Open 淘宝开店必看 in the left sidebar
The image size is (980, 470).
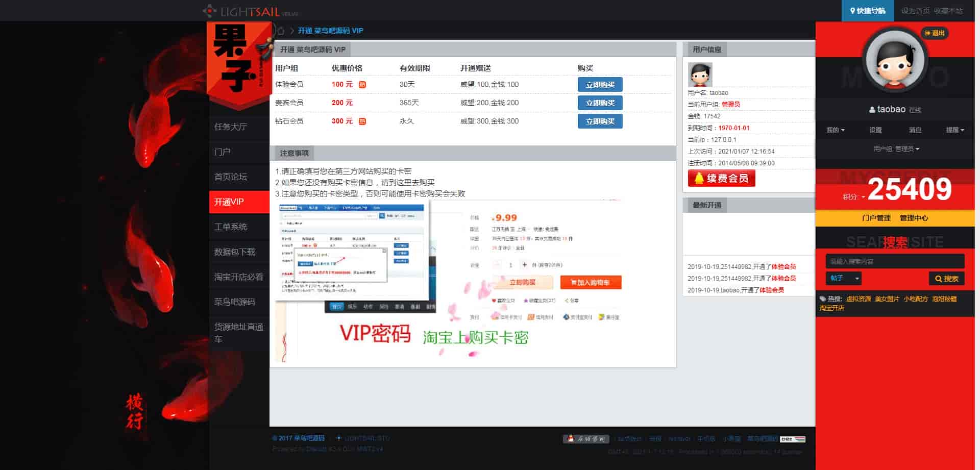tap(239, 277)
